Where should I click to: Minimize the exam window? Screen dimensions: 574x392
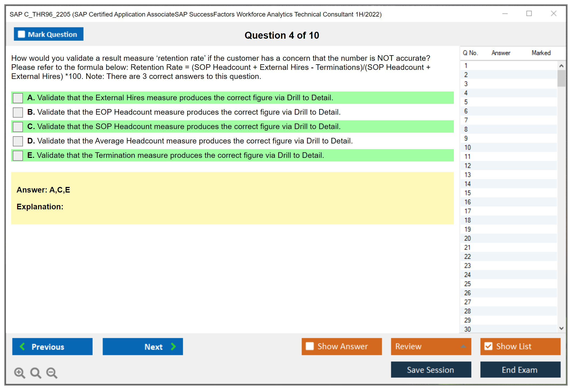tap(505, 14)
